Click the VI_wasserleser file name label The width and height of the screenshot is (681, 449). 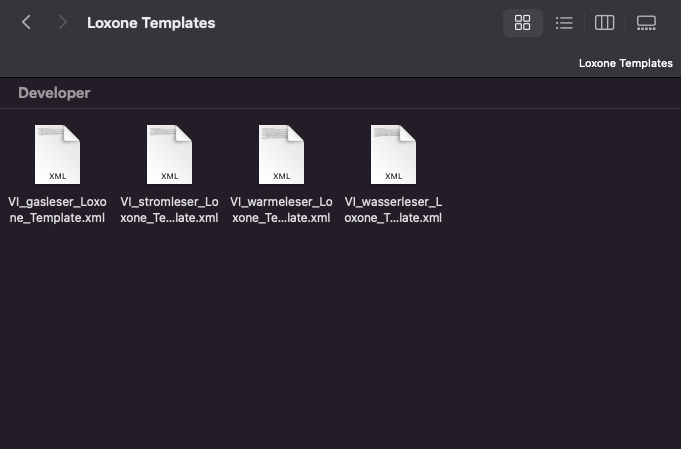(x=393, y=210)
